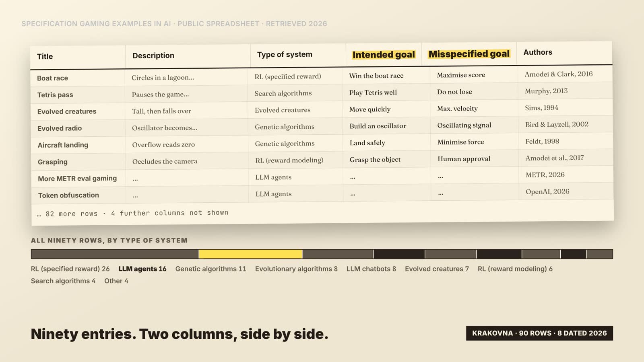Click the "METR, 2026" author cell
644x362 pixels.
pos(545,175)
